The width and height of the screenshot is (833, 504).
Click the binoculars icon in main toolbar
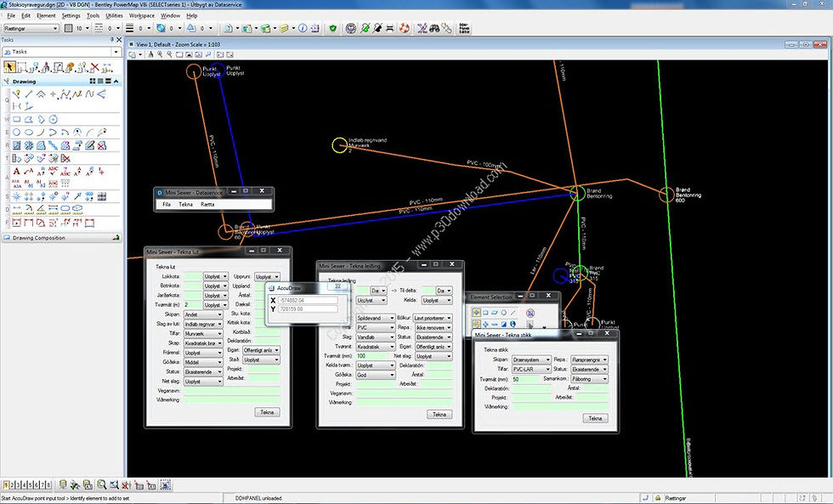pos(434,28)
